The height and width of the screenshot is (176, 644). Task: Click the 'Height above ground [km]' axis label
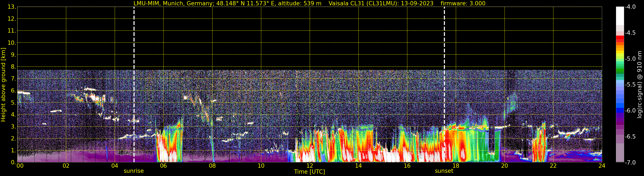(x=3, y=85)
